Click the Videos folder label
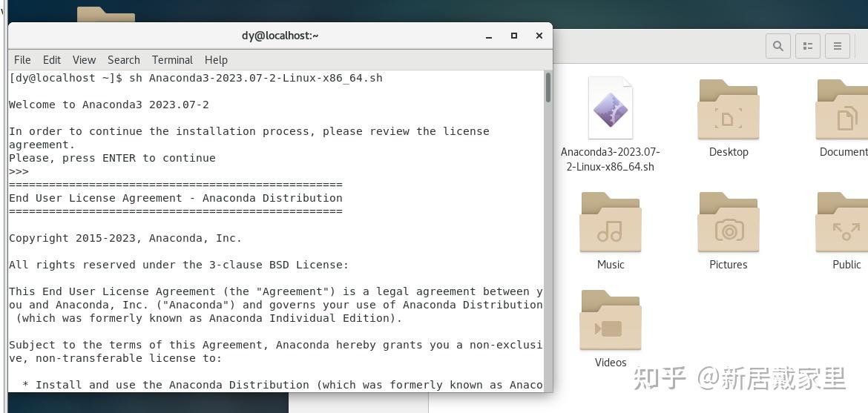This screenshot has width=868, height=413. point(611,363)
